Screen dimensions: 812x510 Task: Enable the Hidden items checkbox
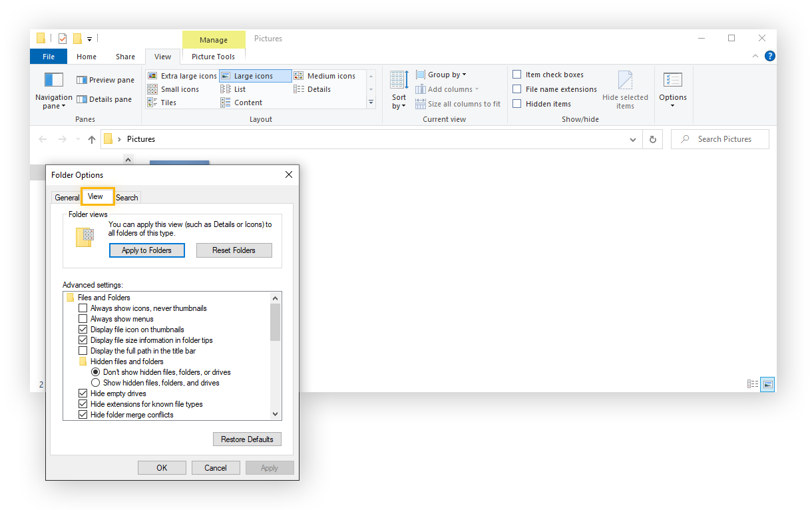(x=518, y=104)
